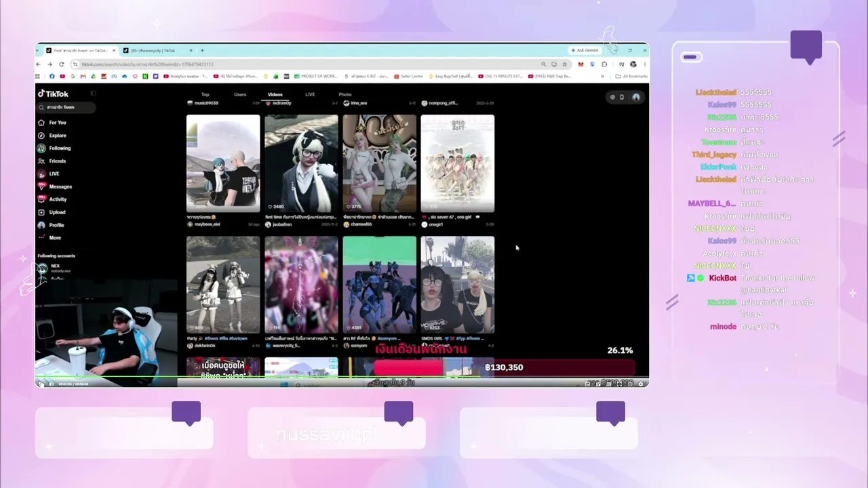Click KickBot username in chat
The width and height of the screenshot is (868, 488).
point(722,278)
